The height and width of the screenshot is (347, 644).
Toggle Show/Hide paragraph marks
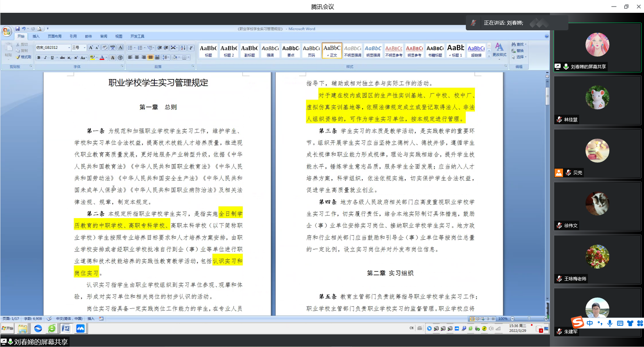tap(191, 48)
